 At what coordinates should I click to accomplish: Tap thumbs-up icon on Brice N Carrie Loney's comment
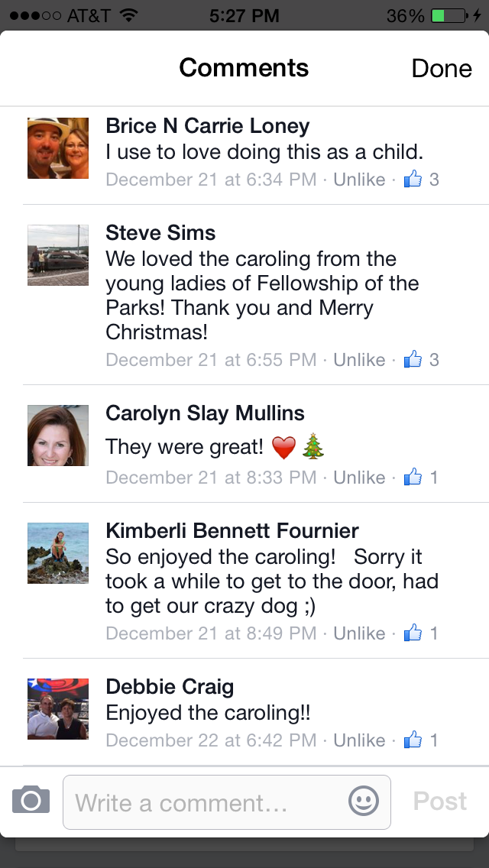click(413, 180)
